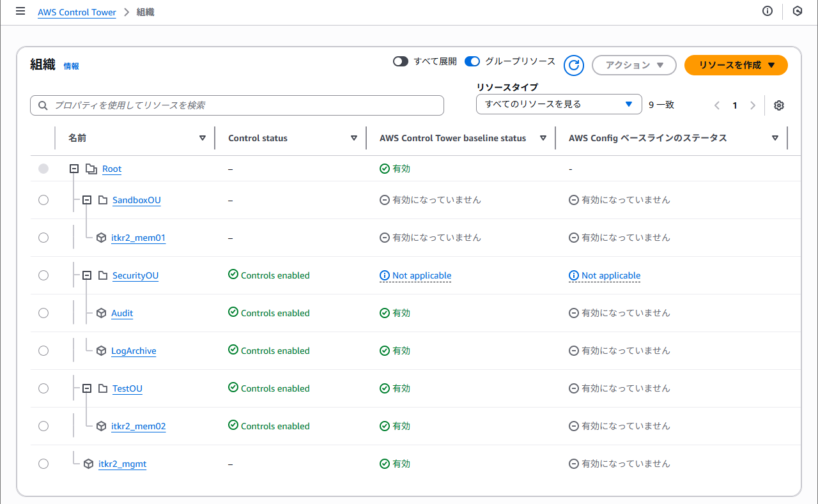Select the itkr2_mem02 radio button
Viewport: 818px width, 504px height.
tap(43, 426)
